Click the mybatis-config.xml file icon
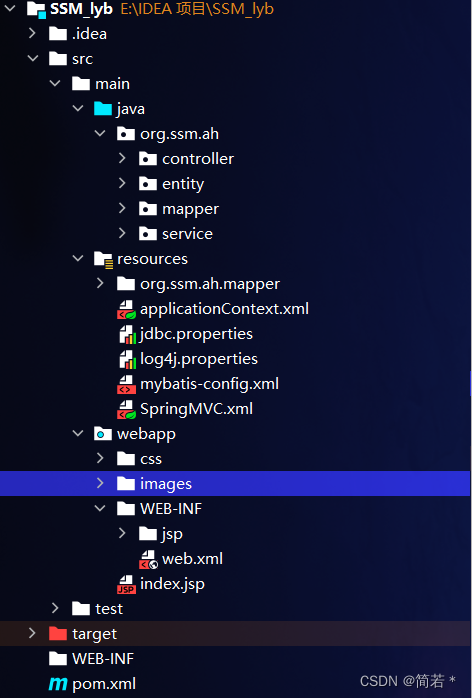Image resolution: width=472 pixels, height=698 pixels. coord(126,384)
